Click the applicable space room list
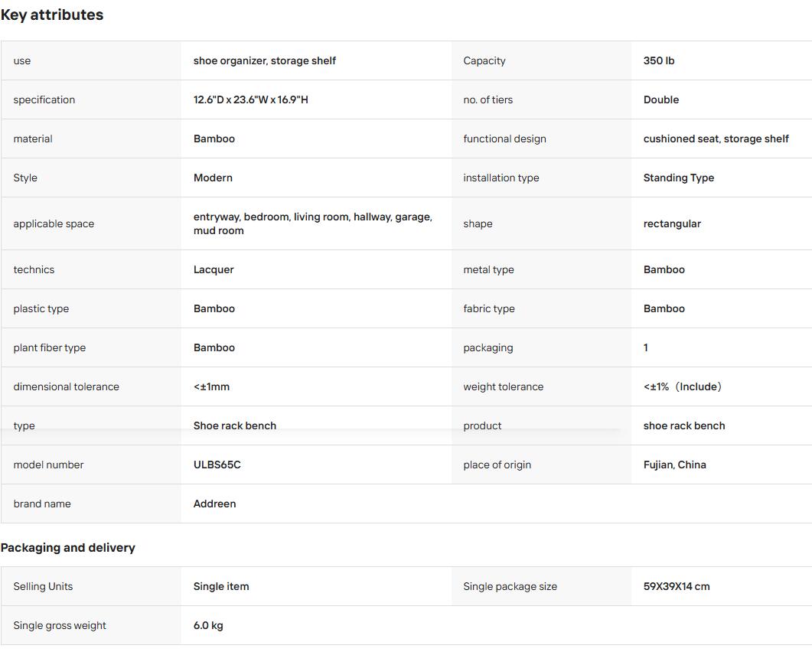This screenshot has height=665, width=812. click(x=313, y=223)
